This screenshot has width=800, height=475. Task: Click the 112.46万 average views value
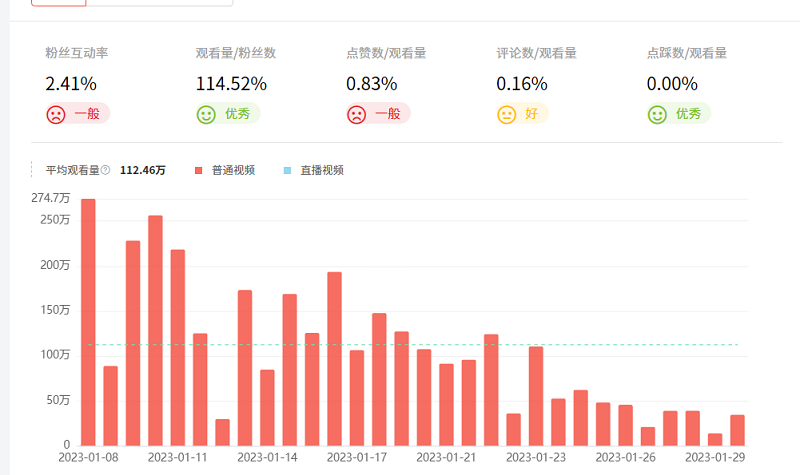click(143, 170)
